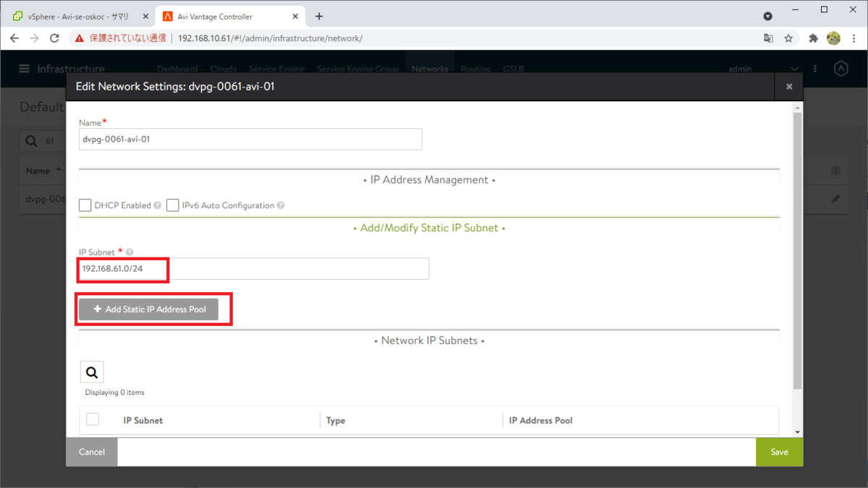Viewport: 868px width, 488px height.
Task: Bookmark this page with star icon
Action: (788, 38)
